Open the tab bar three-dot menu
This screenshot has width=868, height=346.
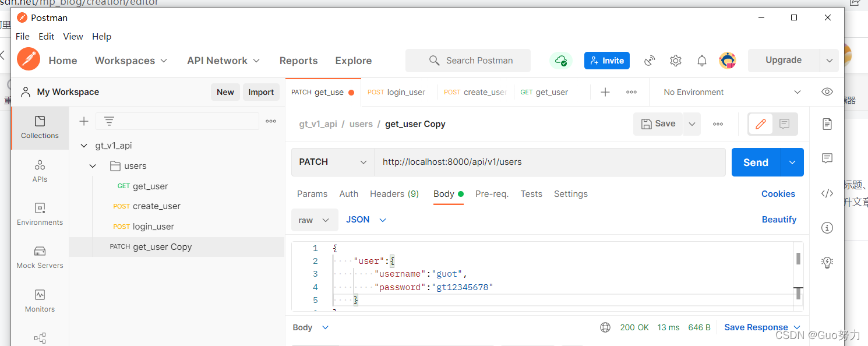click(631, 92)
